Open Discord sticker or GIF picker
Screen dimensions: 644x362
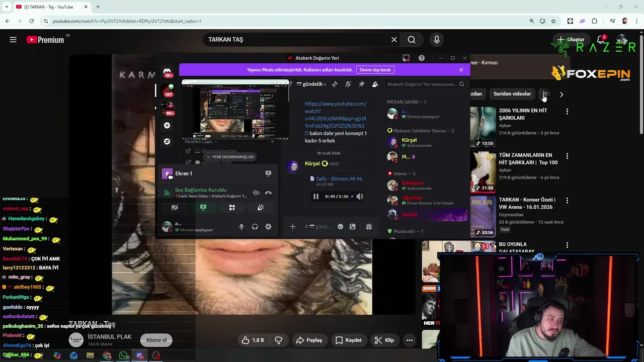[353, 227]
